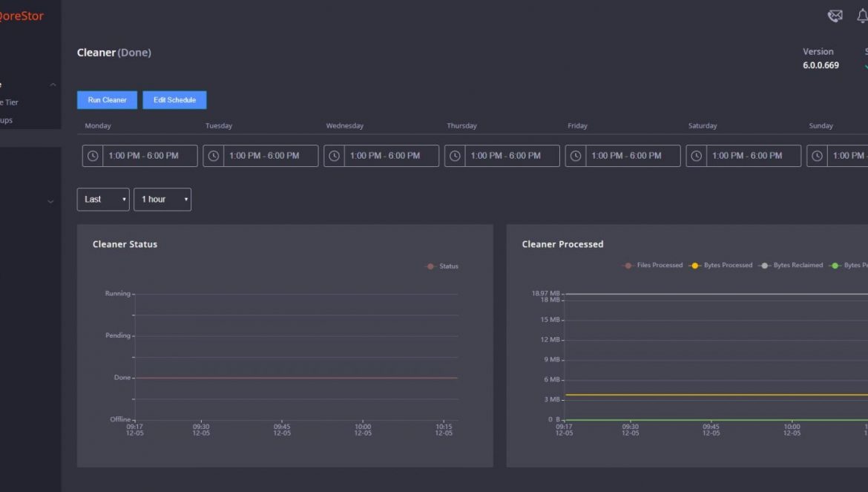Click the Saturday column header
This screenshot has height=492, width=868.
[x=703, y=125]
